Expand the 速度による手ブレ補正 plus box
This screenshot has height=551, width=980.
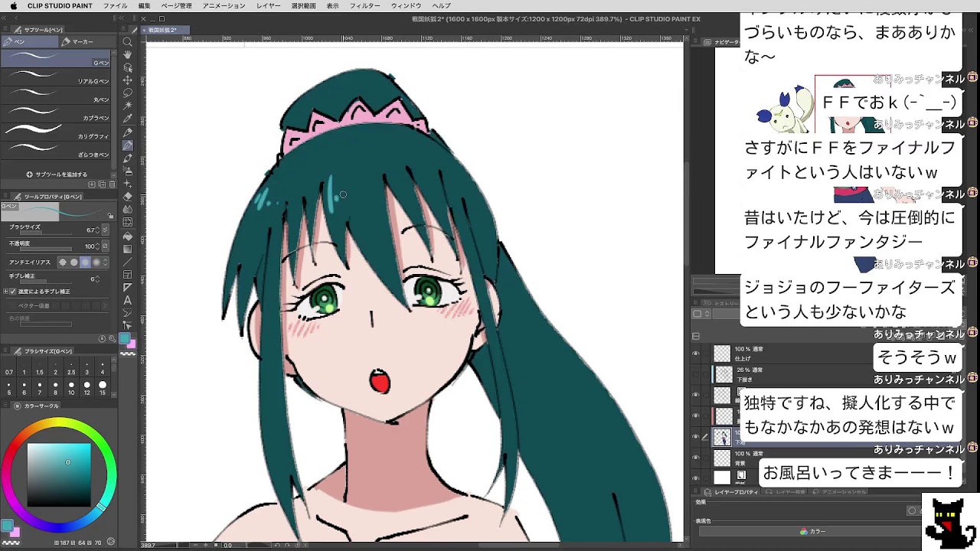pos(6,292)
